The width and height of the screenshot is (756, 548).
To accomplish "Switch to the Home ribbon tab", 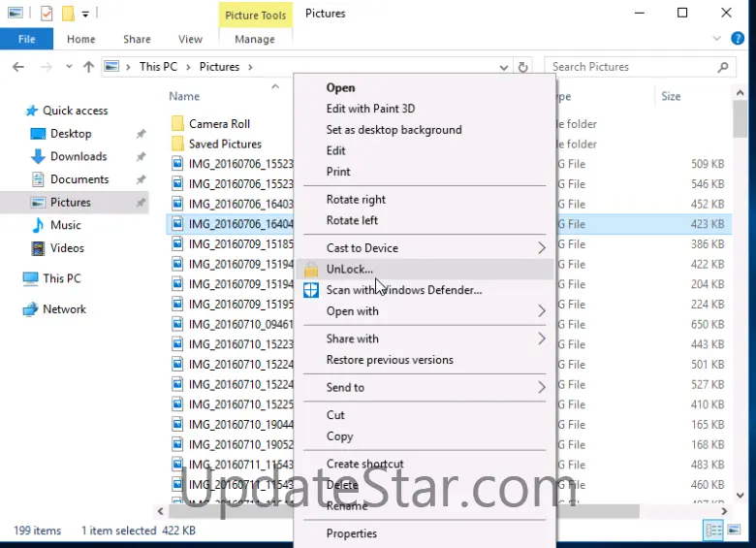I will coord(81,39).
